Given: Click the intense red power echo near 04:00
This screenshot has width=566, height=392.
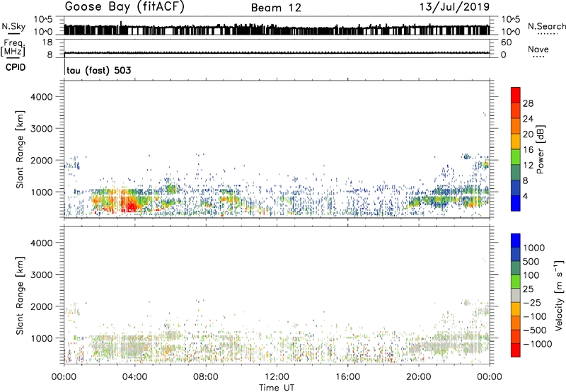Looking at the screenshot, I should tap(131, 207).
